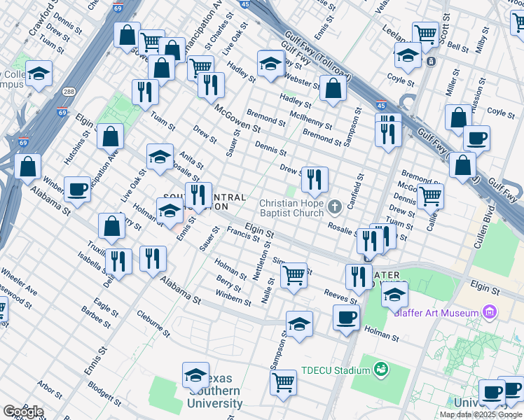524x420 pixels.
Task: Open the graduation cap marker near Webster St
Action: (x=270, y=64)
